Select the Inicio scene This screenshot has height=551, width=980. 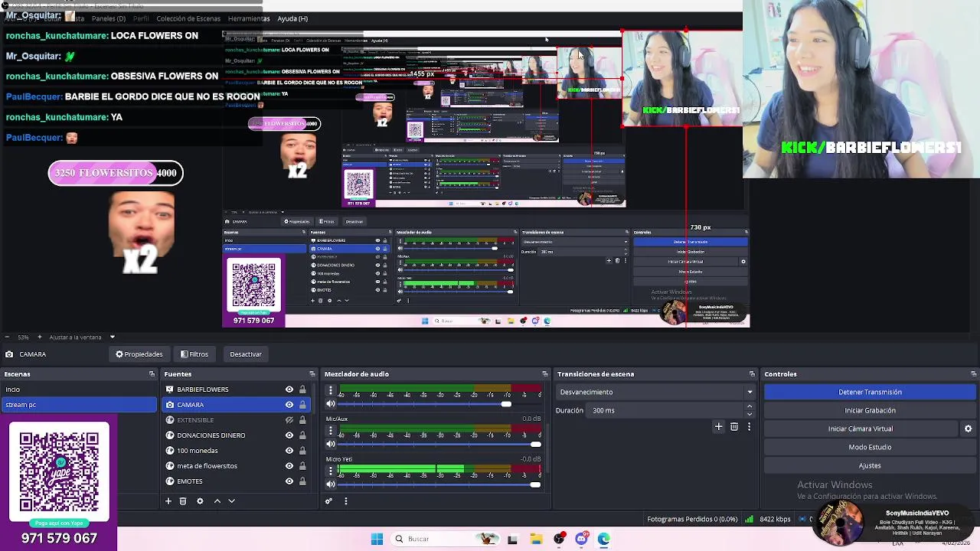pyautogui.click(x=78, y=390)
